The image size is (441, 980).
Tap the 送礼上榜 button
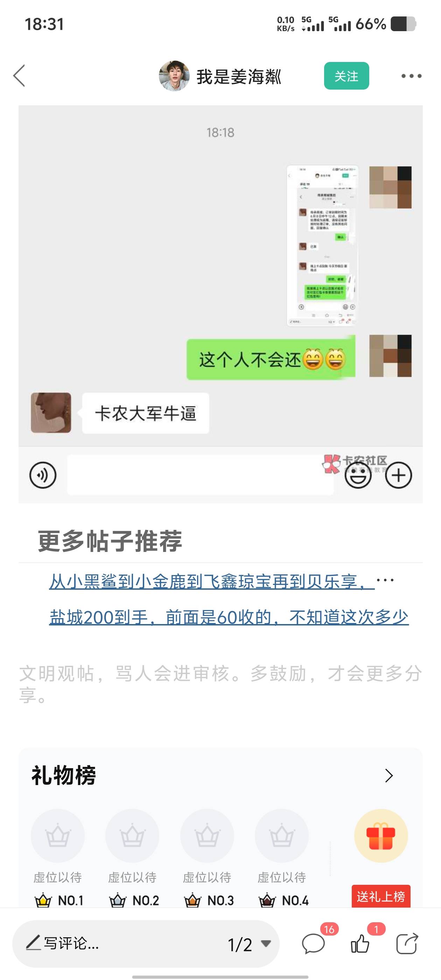coord(381,897)
